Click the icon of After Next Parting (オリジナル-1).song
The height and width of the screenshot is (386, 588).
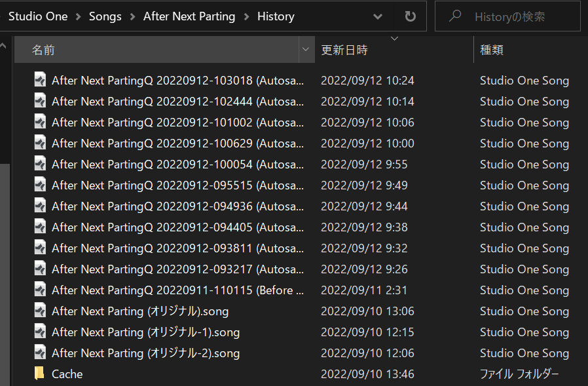pyautogui.click(x=40, y=332)
